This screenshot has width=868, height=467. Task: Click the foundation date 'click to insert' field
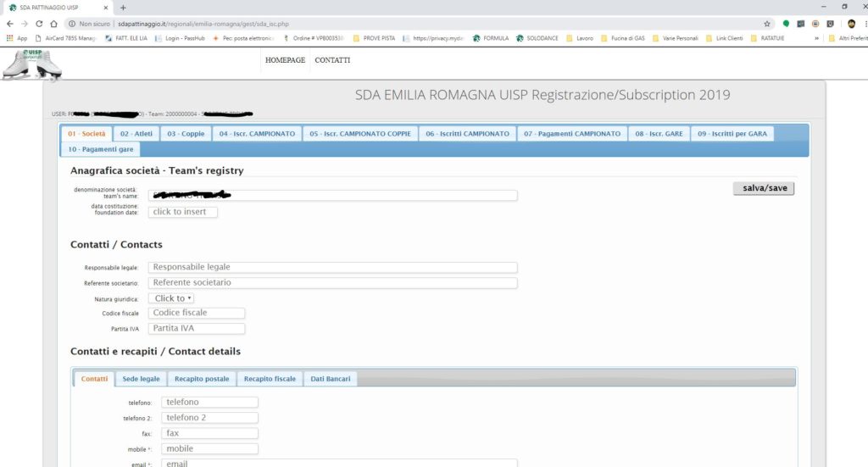(183, 212)
